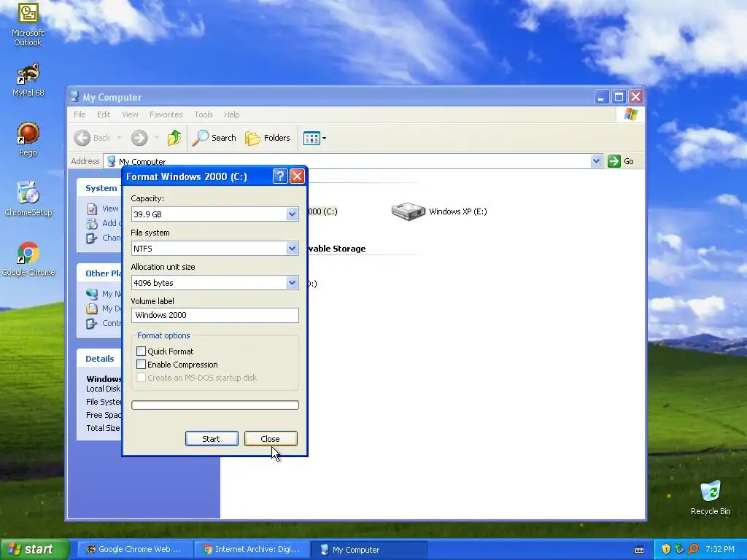Image resolution: width=747 pixels, height=560 pixels.
Task: Select the Pego desktop shortcut
Action: (28, 139)
